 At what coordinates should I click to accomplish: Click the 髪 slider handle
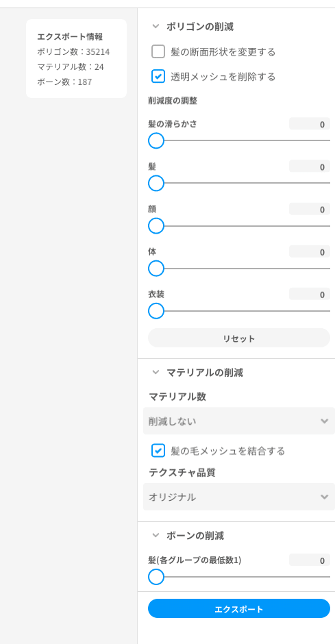click(x=156, y=183)
